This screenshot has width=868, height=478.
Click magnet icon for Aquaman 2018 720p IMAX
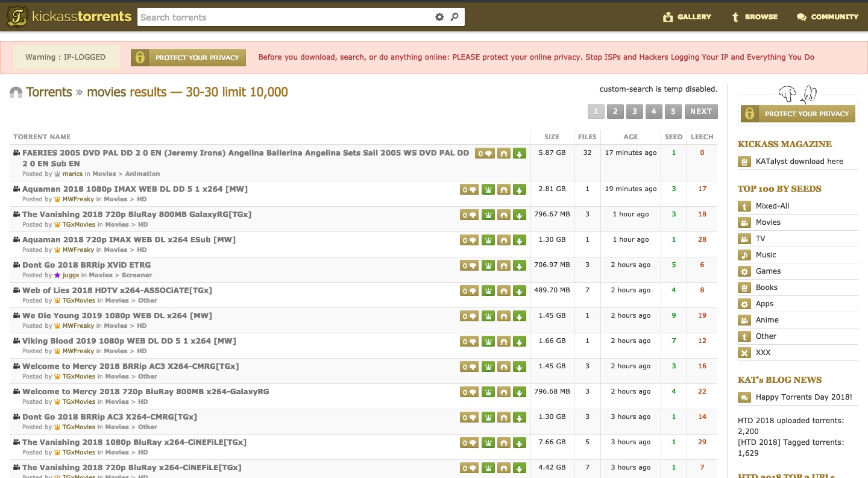tap(503, 240)
